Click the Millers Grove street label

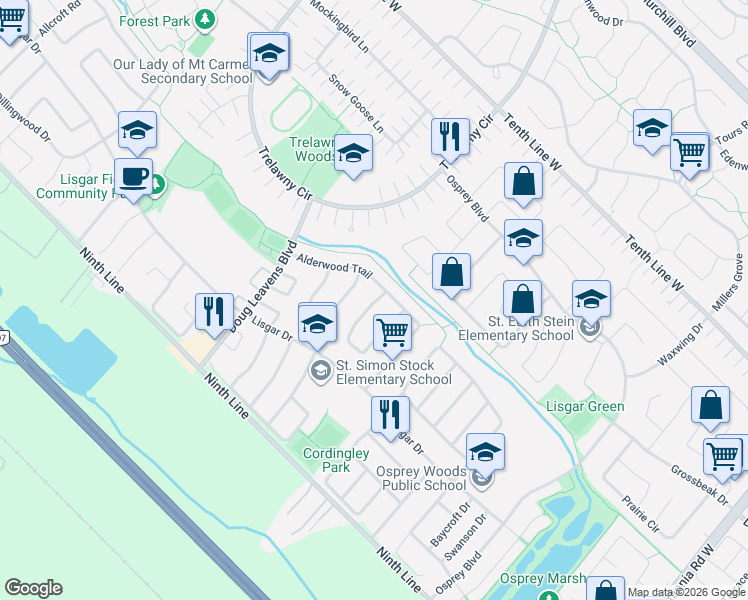[727, 282]
